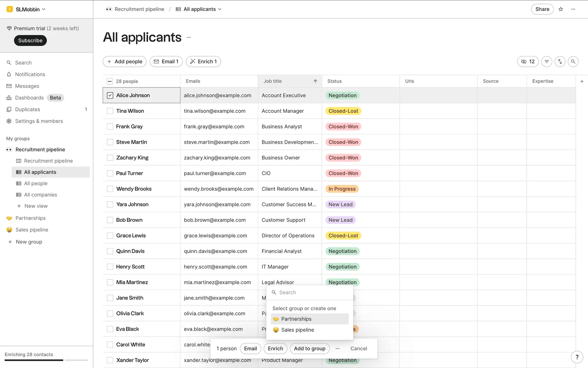
Task: Toggle the select-all 28 people checkbox
Action: (110, 81)
